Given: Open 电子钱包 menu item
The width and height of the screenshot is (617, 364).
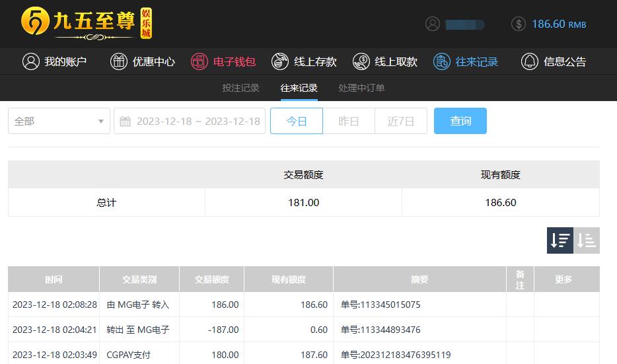Looking at the screenshot, I should pos(223,61).
